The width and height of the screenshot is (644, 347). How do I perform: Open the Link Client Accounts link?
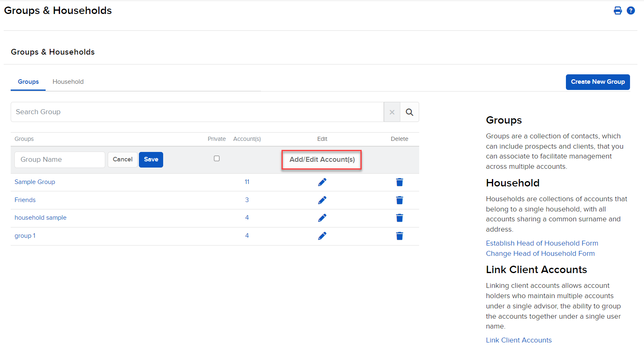click(x=519, y=340)
